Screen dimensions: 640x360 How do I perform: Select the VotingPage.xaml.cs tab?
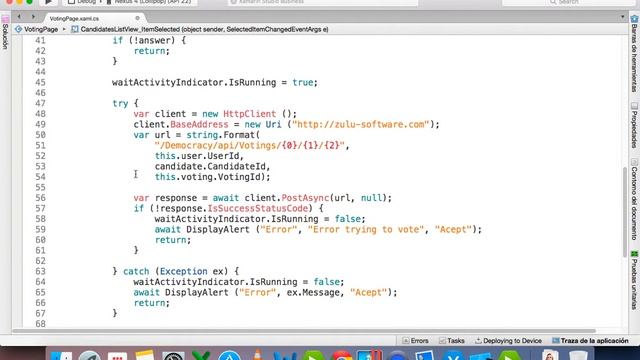74,18
